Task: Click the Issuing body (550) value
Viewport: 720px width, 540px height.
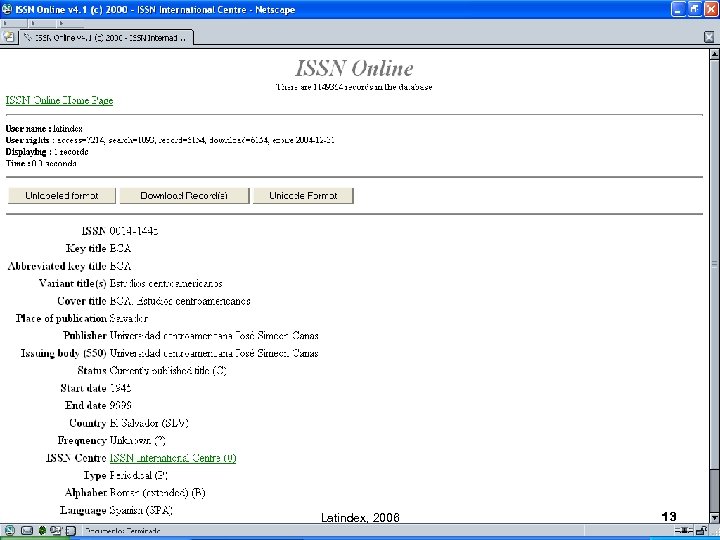Action: 214,353
